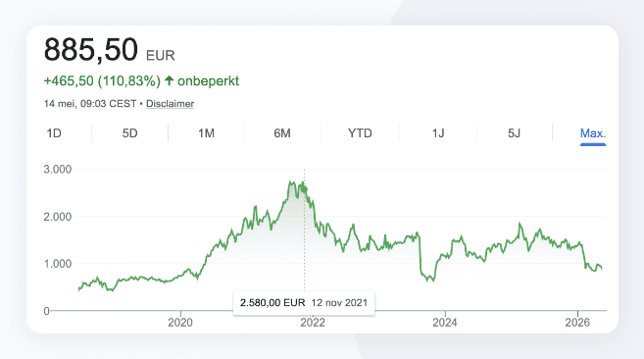Viewport: 644px width, 359px height.
Task: Switch to the 5D chart range
Action: [129, 133]
